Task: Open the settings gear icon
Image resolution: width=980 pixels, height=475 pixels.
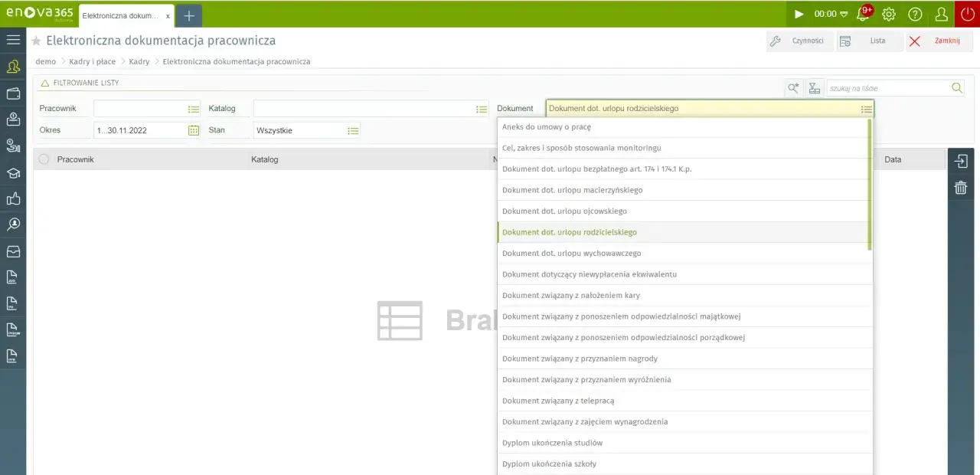Action: (x=889, y=14)
